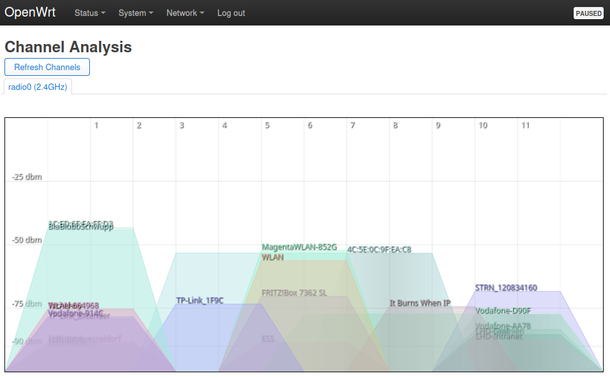Expand the System menu
The height and width of the screenshot is (378, 610).
pos(136,13)
